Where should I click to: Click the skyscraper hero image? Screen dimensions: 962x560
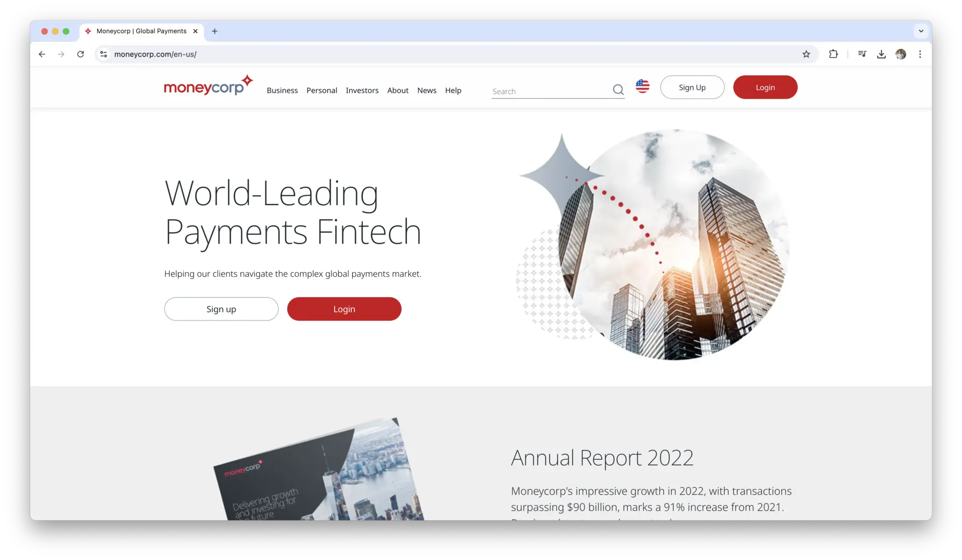[x=654, y=244]
